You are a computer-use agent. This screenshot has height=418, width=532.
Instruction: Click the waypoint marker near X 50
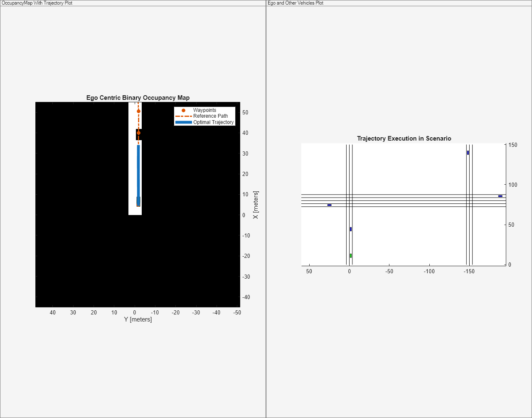coord(138,111)
